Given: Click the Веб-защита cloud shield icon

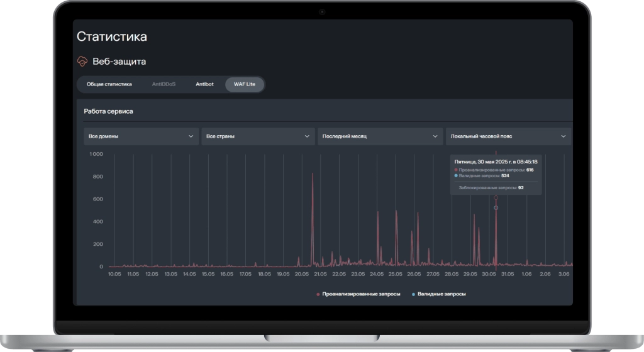Looking at the screenshot, I should click(x=82, y=62).
